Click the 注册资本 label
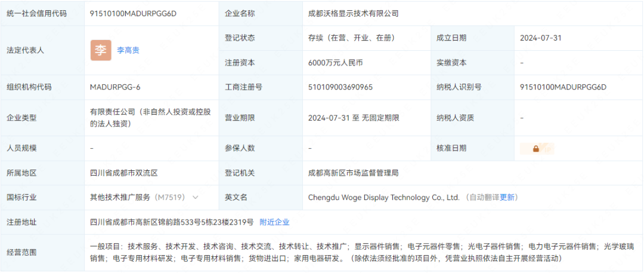This screenshot has width=644, height=273. 240,63
